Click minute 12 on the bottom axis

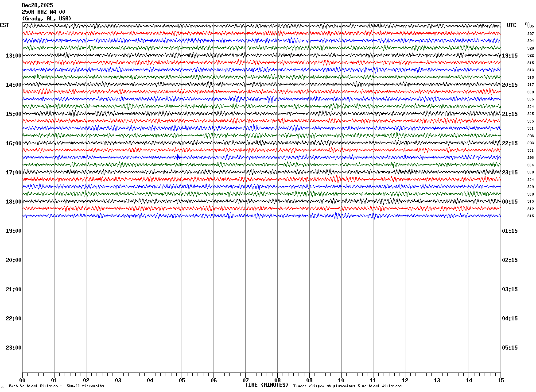[405, 380]
